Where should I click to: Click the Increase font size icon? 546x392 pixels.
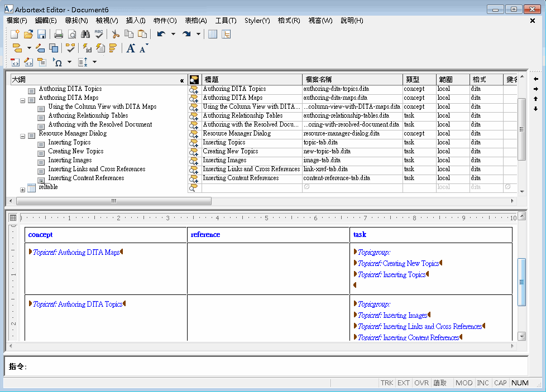click(131, 48)
